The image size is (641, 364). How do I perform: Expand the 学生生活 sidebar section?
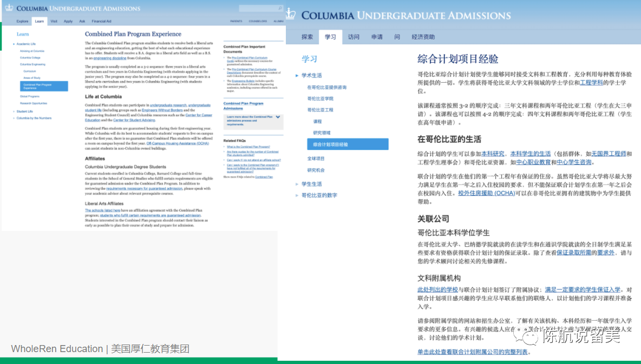click(297, 184)
